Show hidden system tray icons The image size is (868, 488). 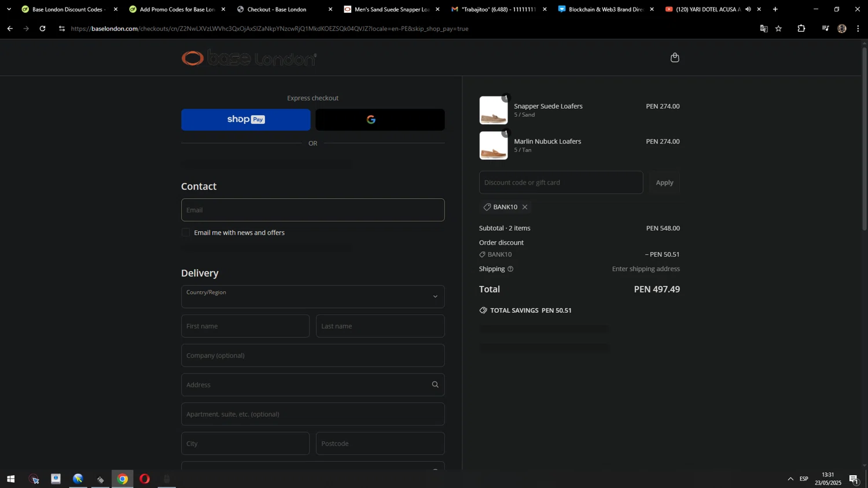(790, 479)
